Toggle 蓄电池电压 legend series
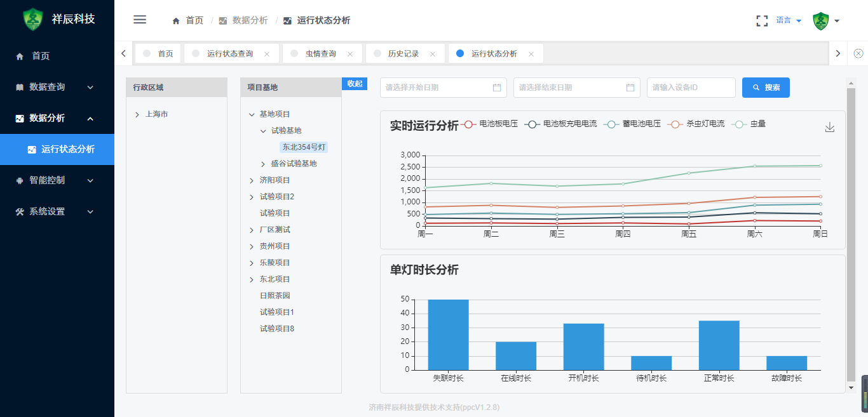 pos(633,124)
